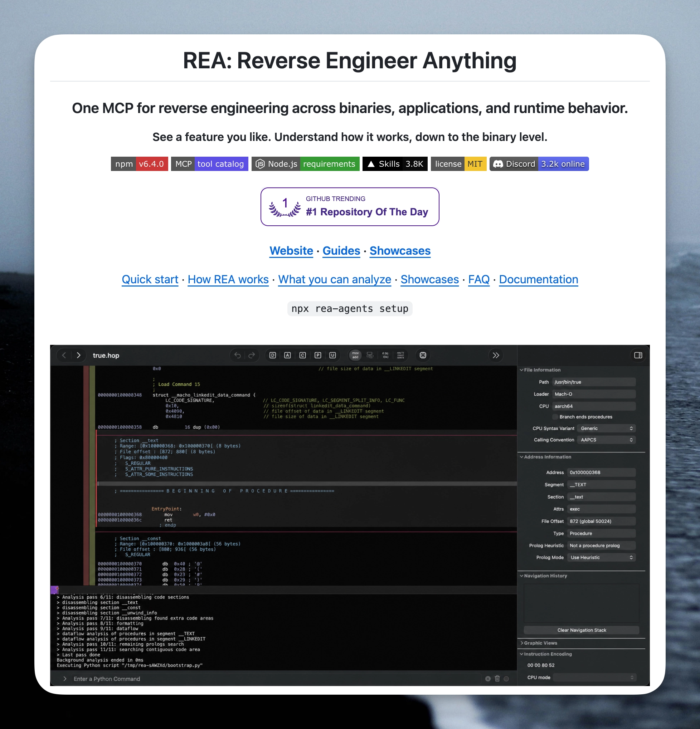Click the trash icon in console bar
The image size is (700, 729).
pos(497,679)
